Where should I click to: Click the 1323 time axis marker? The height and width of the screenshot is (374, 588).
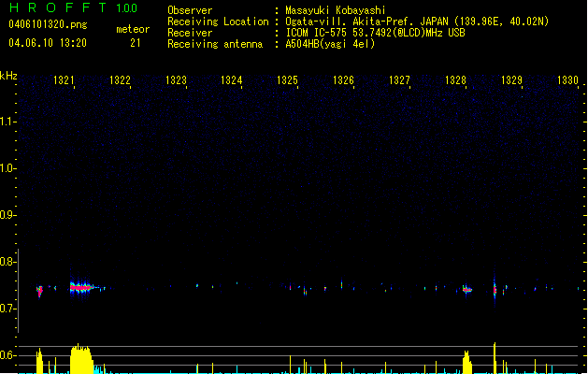point(176,80)
